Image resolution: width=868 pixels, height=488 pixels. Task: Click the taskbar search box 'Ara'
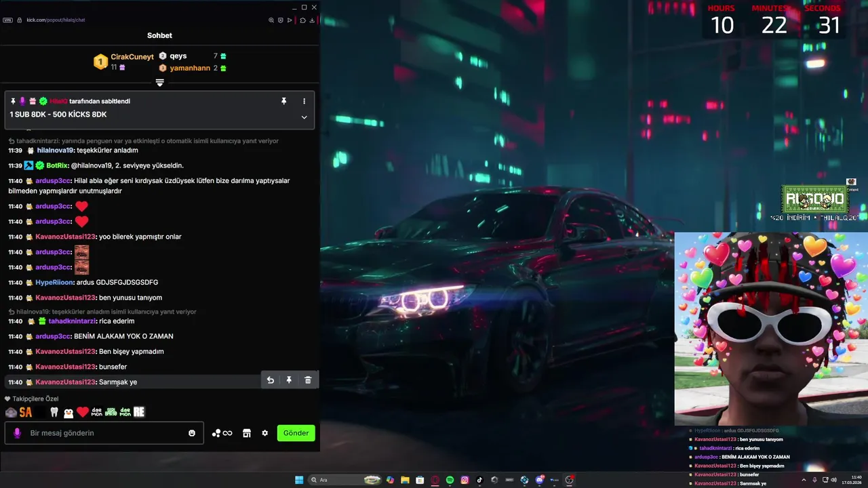[345, 480]
